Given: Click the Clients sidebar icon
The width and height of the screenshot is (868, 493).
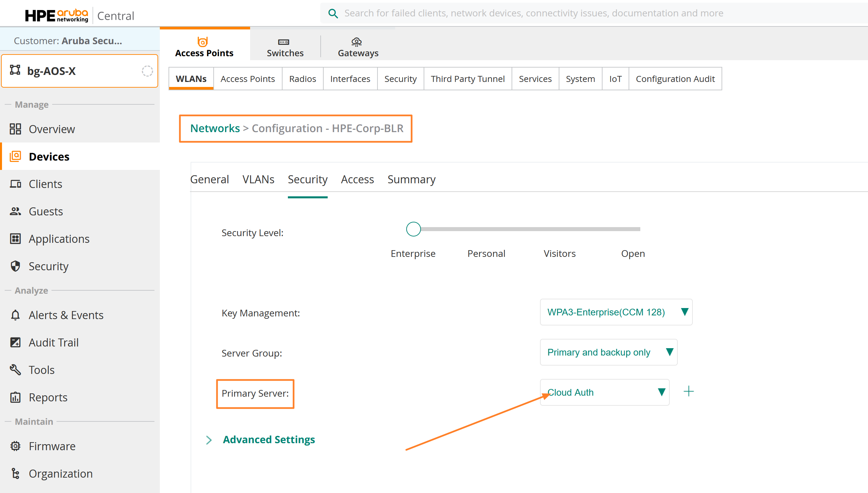Looking at the screenshot, I should [15, 184].
